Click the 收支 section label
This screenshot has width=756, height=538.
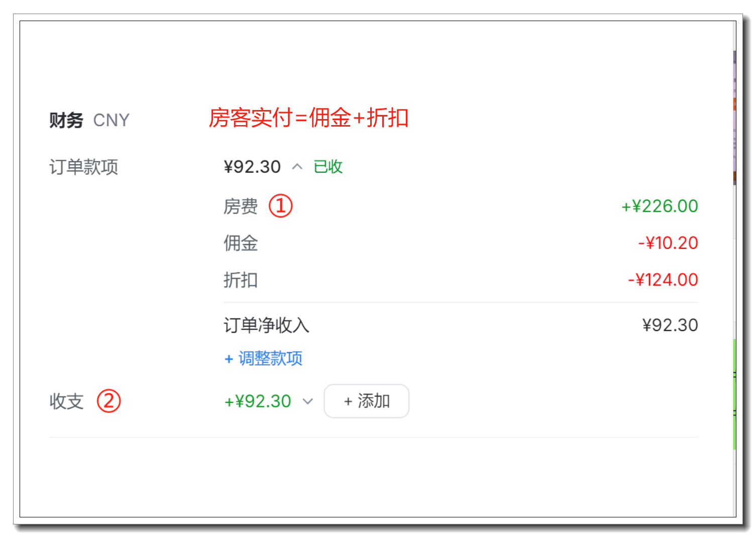[x=66, y=401]
